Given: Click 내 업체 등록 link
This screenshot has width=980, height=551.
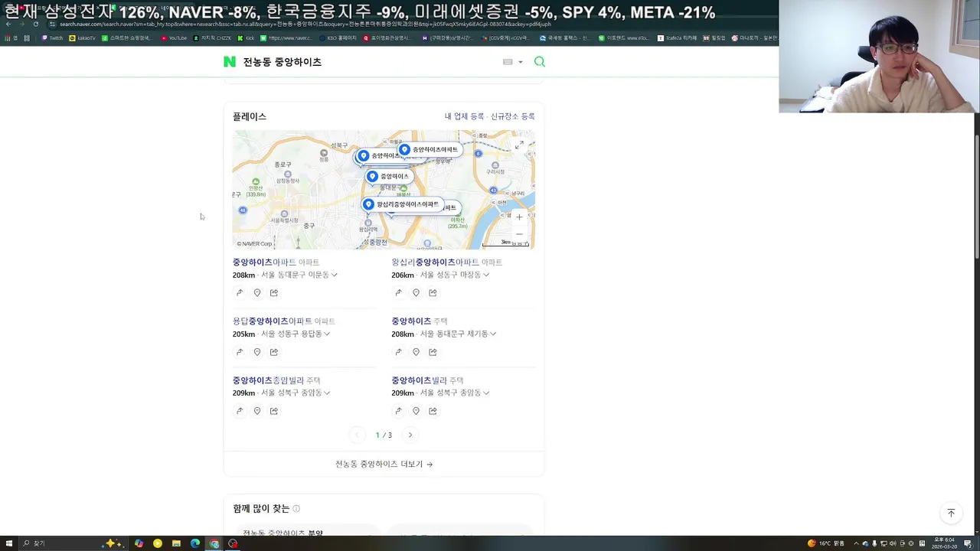Looking at the screenshot, I should [x=464, y=116].
